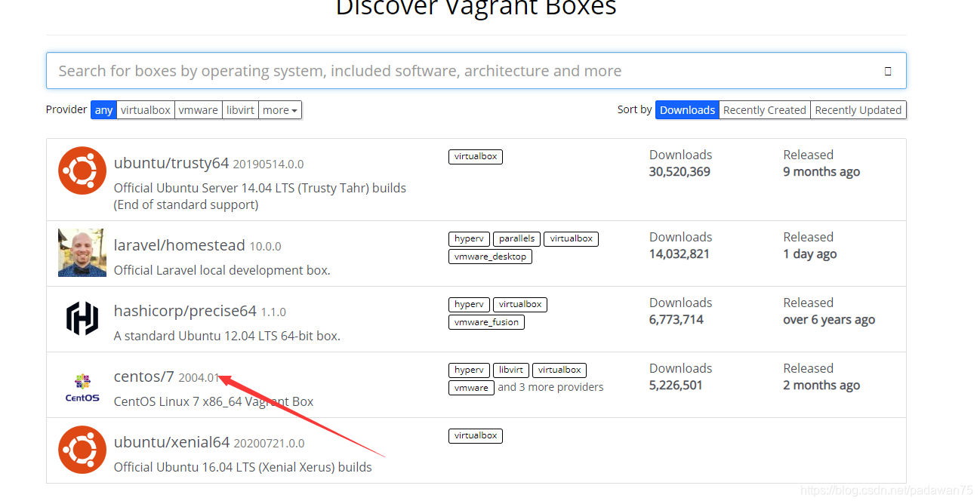This screenshot has height=504, width=980.
Task: Click the CentOS logo icon
Action: [82, 387]
